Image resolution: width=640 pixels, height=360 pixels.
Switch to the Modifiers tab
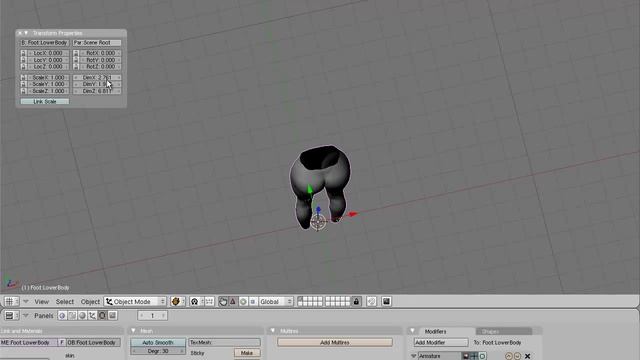(x=435, y=331)
